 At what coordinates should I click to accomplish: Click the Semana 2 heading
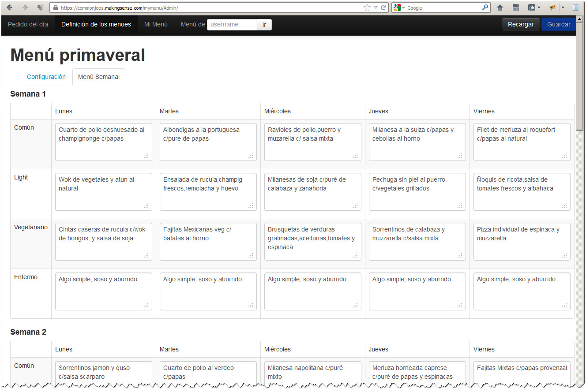[28, 332]
